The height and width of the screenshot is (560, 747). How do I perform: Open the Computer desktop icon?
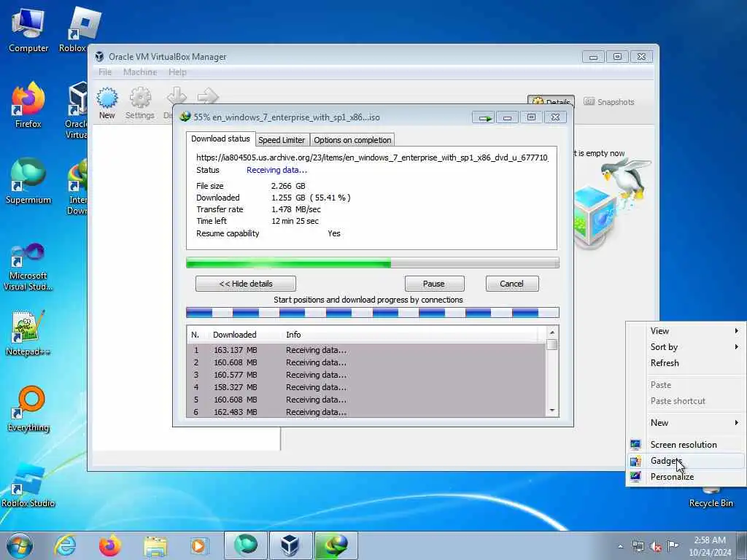(x=28, y=29)
